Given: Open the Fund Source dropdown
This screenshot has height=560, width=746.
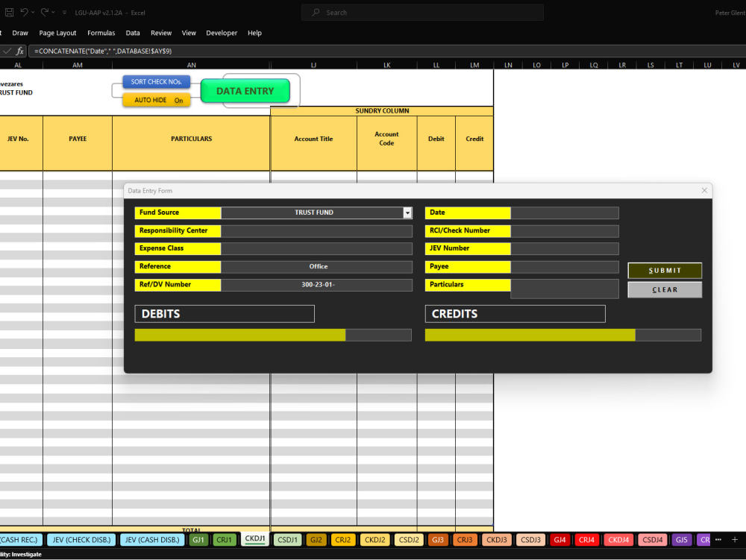Looking at the screenshot, I should [x=407, y=213].
